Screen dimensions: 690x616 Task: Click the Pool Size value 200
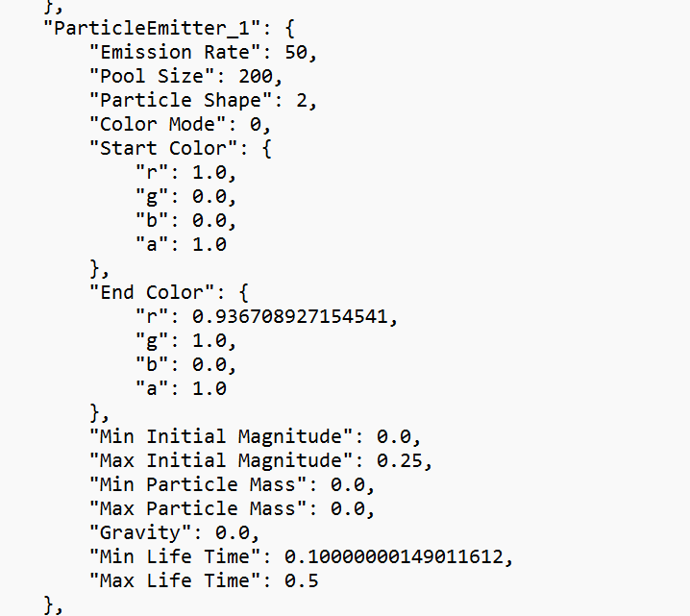[267, 76]
